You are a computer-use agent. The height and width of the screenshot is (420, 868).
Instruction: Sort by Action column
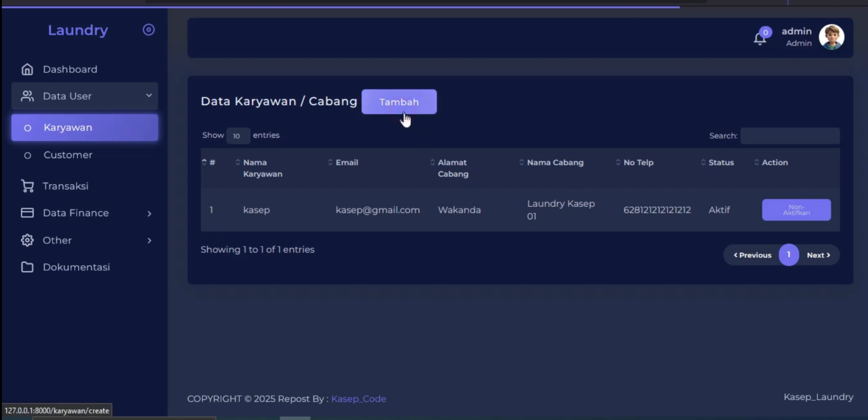(775, 162)
